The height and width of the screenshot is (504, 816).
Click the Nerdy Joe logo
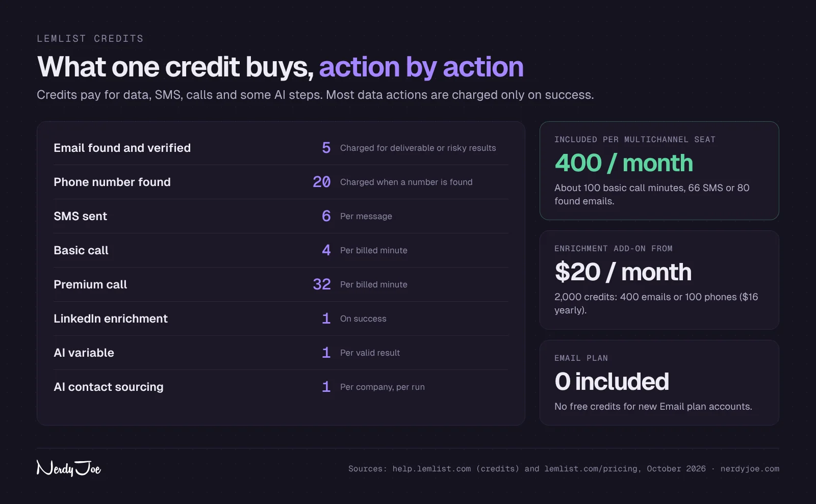click(x=69, y=468)
